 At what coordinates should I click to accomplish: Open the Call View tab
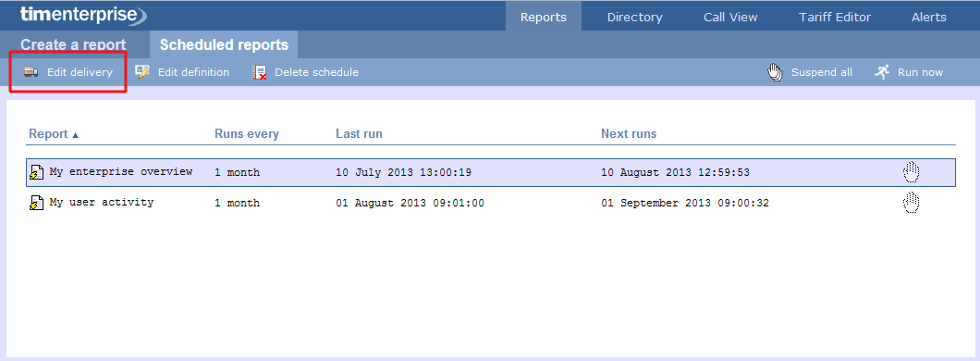(730, 17)
